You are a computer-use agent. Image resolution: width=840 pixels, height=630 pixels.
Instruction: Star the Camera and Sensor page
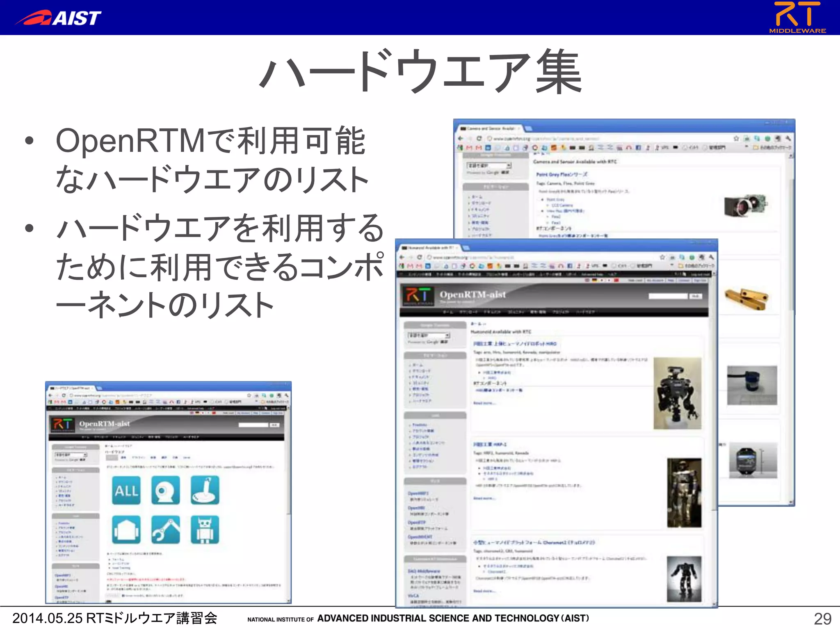click(x=736, y=138)
